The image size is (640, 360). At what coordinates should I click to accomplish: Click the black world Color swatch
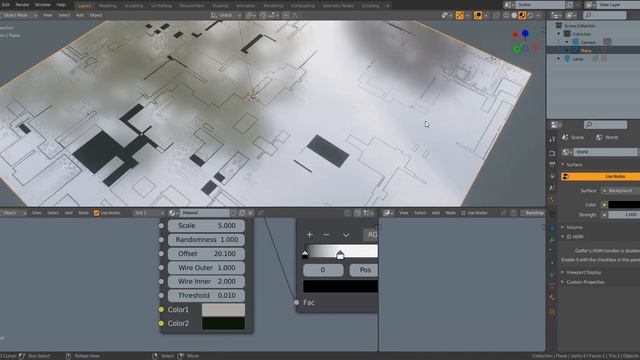pos(624,204)
